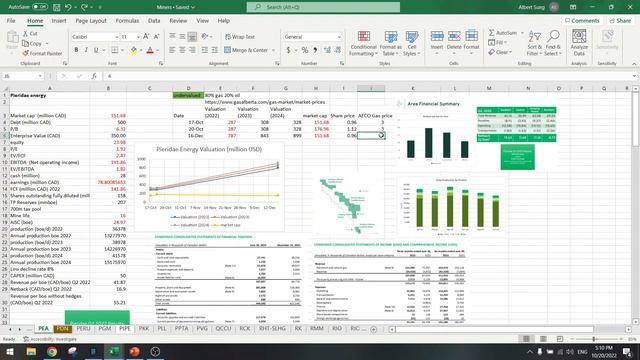Click the Decrease Indent icon
The height and width of the screenshot is (360, 640).
point(204,50)
